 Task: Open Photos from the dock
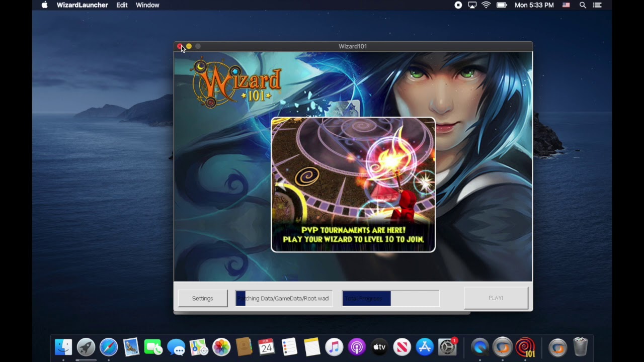click(x=221, y=347)
